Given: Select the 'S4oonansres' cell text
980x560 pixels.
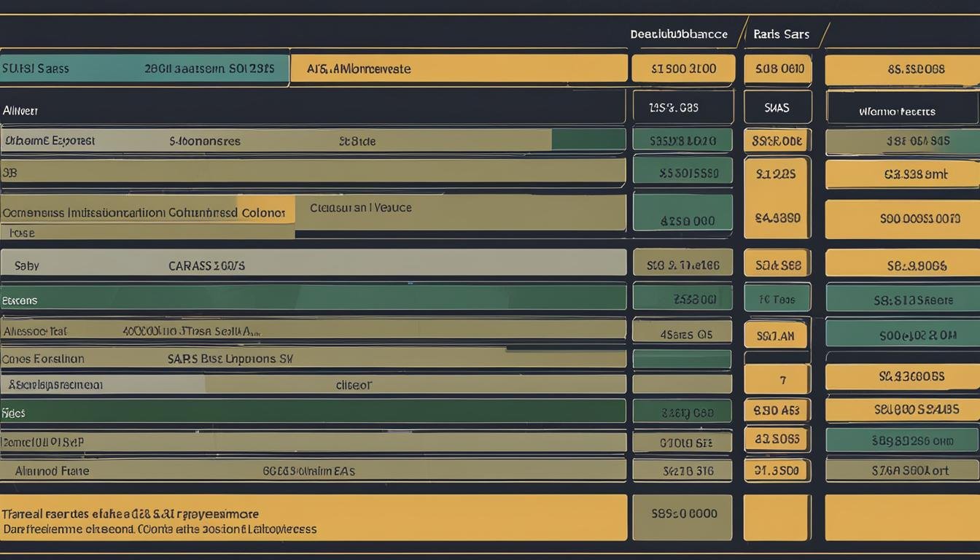Looking at the screenshot, I should pyautogui.click(x=205, y=141).
